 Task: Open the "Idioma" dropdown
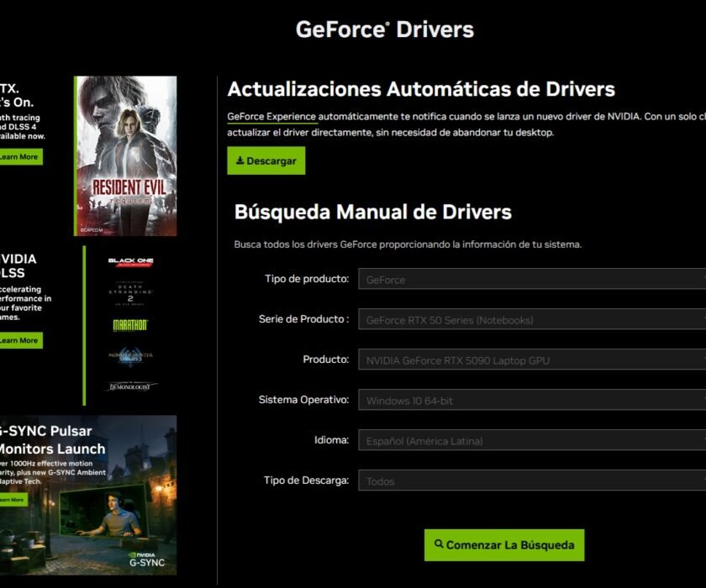pos(535,440)
